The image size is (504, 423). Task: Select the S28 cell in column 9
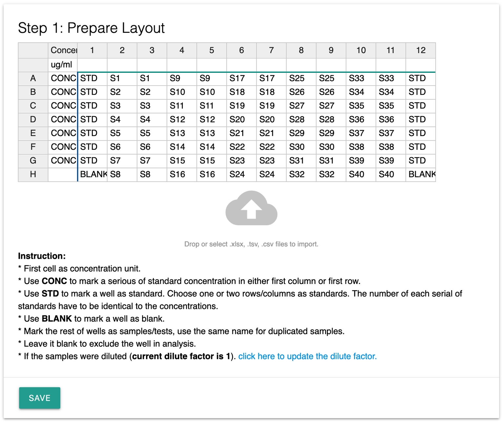(x=331, y=119)
